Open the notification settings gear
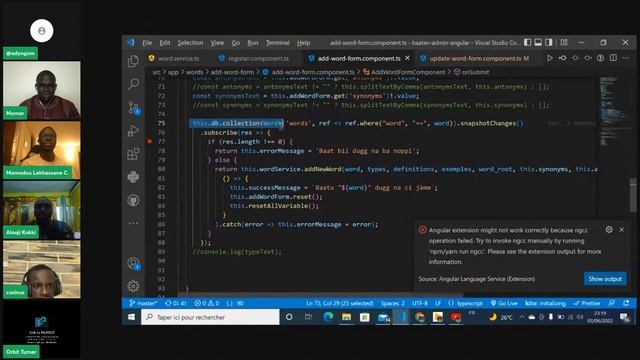Image resolution: width=640 pixels, height=360 pixels. coord(609,229)
